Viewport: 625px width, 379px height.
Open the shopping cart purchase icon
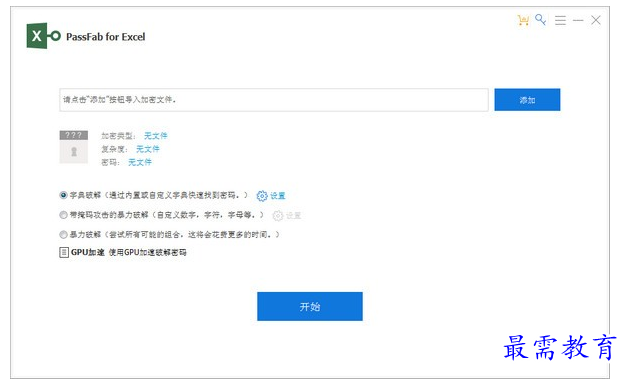(523, 20)
